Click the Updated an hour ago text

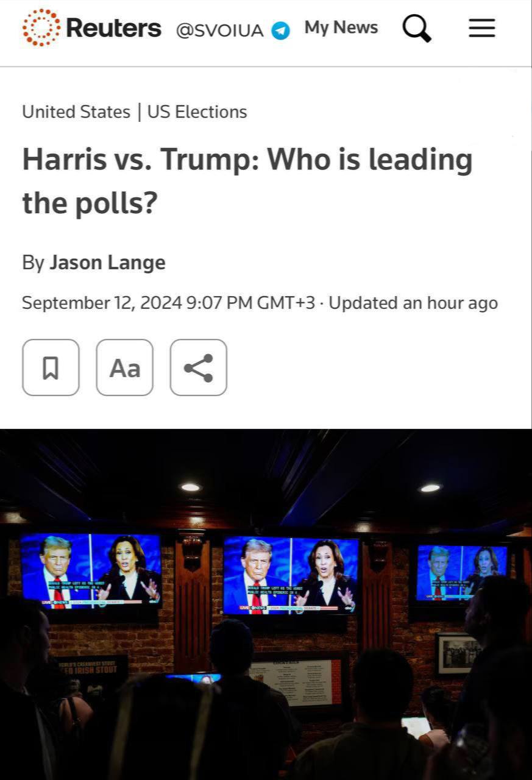click(413, 303)
